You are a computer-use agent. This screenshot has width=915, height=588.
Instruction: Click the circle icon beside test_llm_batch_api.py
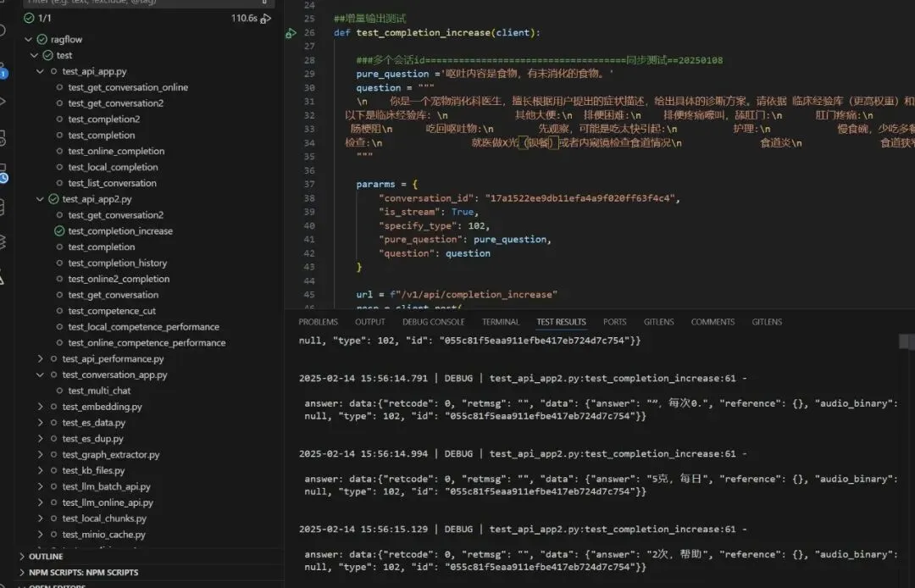click(x=53, y=486)
